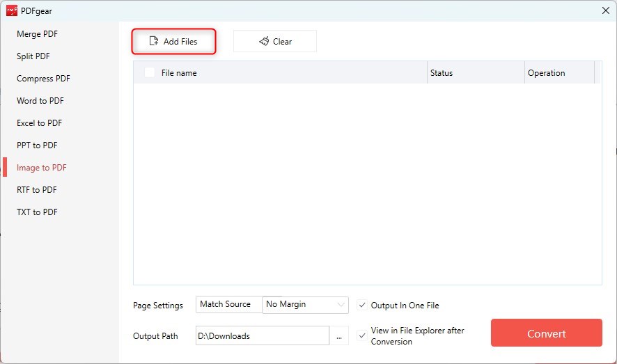Click the File name column header
The height and width of the screenshot is (364, 617).
tap(179, 72)
